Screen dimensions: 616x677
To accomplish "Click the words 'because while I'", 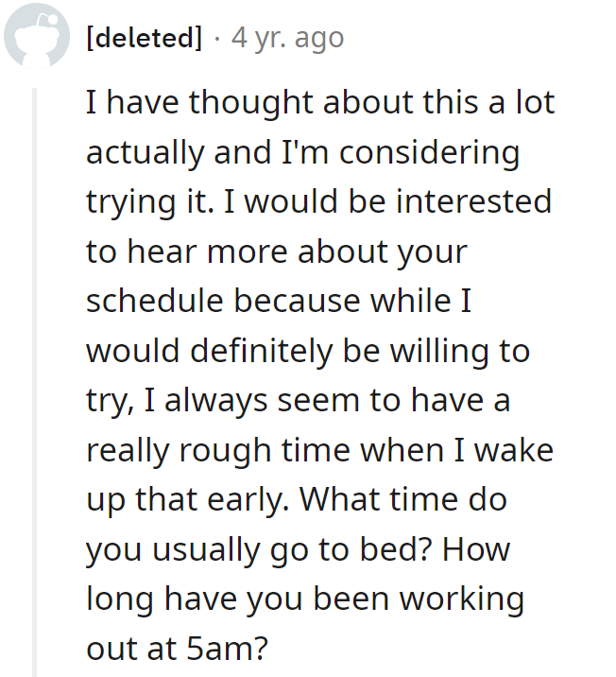I will point(352,301).
